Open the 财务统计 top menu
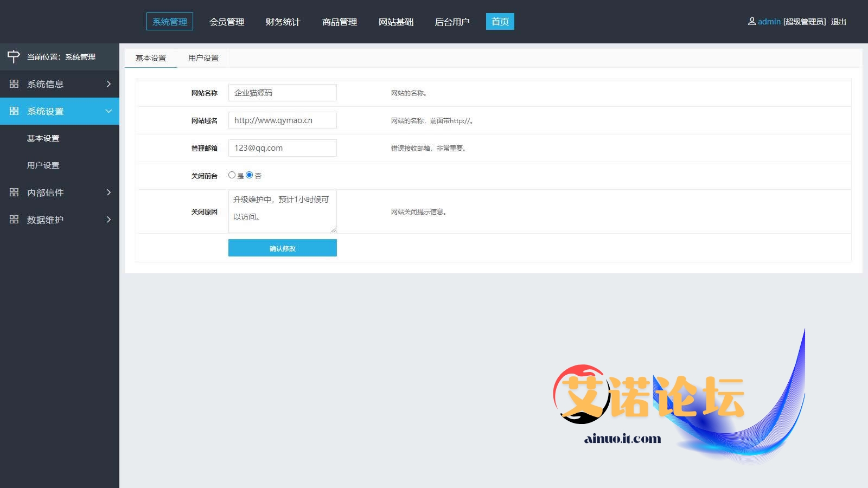 (283, 22)
